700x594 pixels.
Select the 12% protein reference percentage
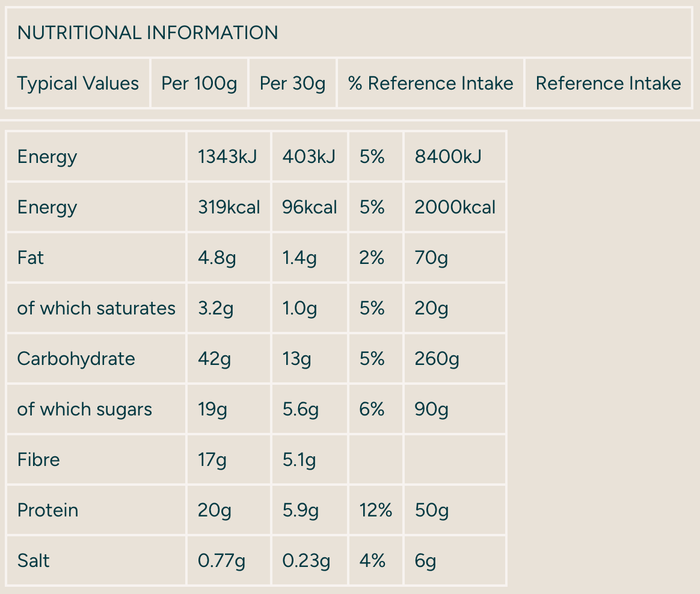(x=376, y=510)
